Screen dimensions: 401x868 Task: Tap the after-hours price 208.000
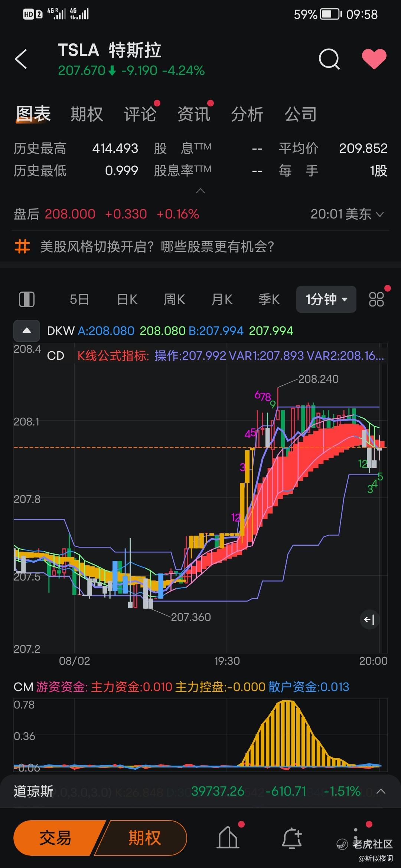[x=70, y=214]
